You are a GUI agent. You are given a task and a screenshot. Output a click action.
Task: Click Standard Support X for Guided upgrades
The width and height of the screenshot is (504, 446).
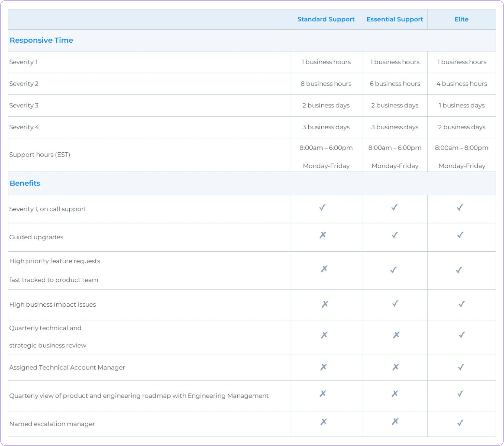click(x=323, y=235)
